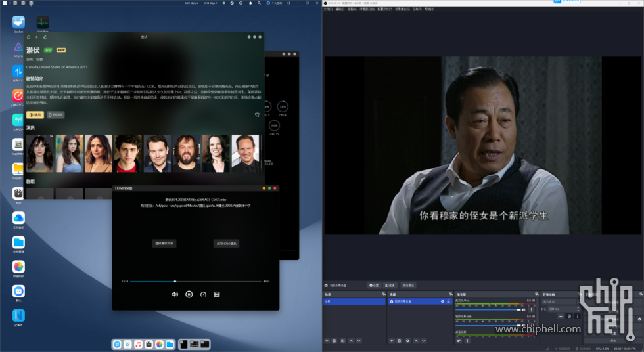Open the blue cloud drive desktop icon
The height and width of the screenshot is (352, 644).
pos(18,218)
